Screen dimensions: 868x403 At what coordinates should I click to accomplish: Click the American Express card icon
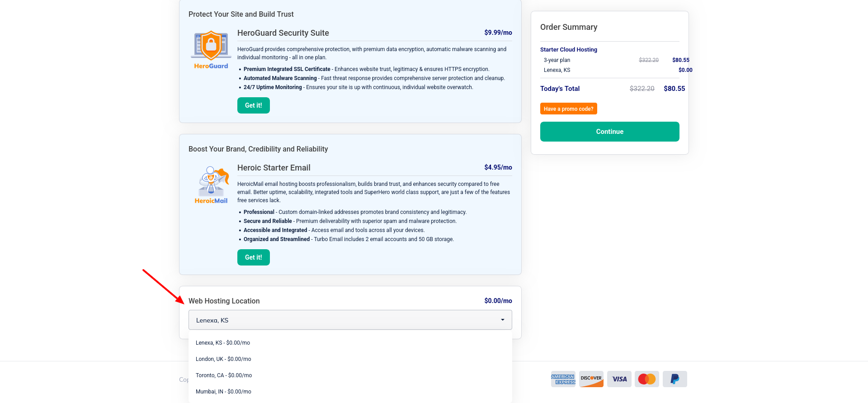(x=563, y=379)
